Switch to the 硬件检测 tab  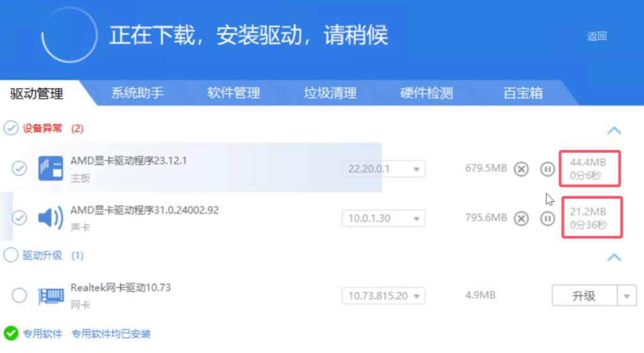point(426,93)
